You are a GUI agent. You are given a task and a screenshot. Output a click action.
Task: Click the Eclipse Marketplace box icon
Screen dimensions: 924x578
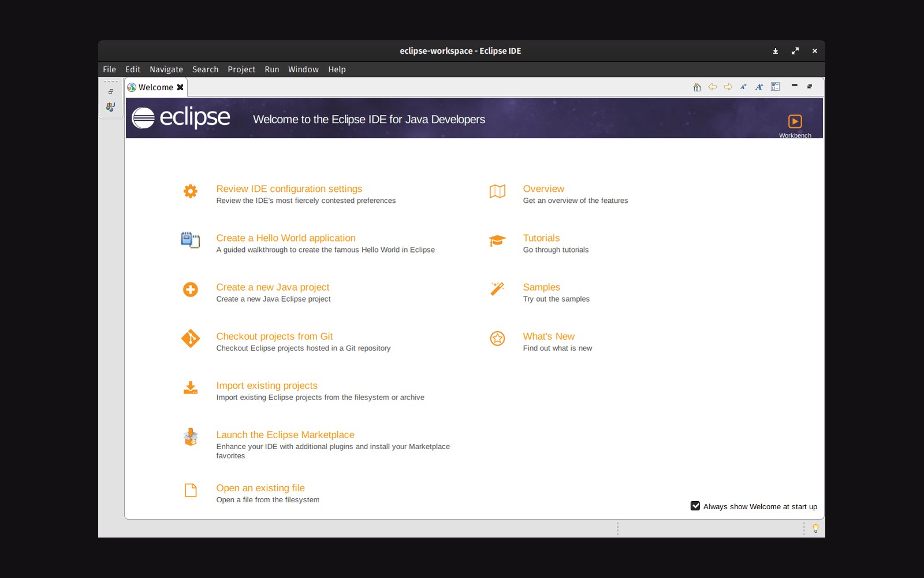(191, 437)
